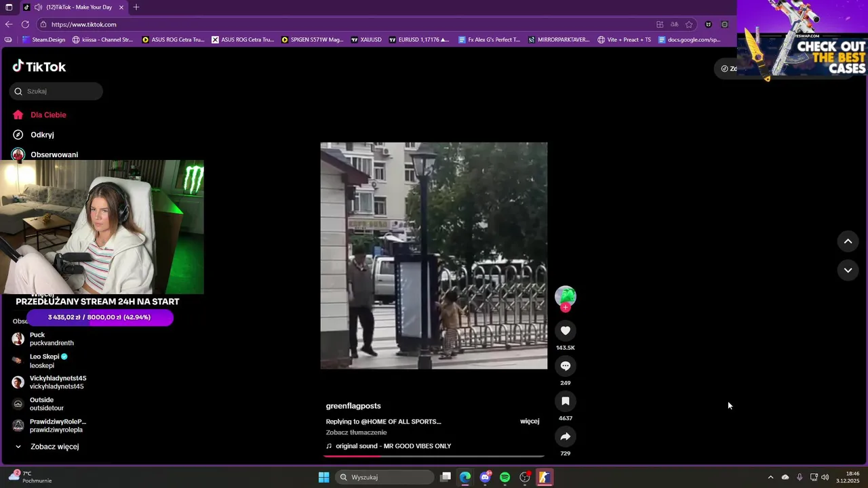Open weather widget 7°C Pochmurnie
The width and height of the screenshot is (868, 488).
tap(31, 477)
